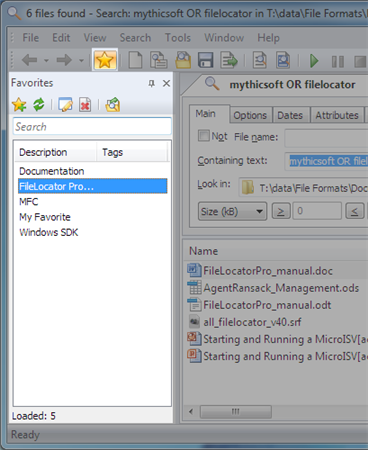
Task: Open the Tools menu
Action: pyautogui.click(x=178, y=38)
